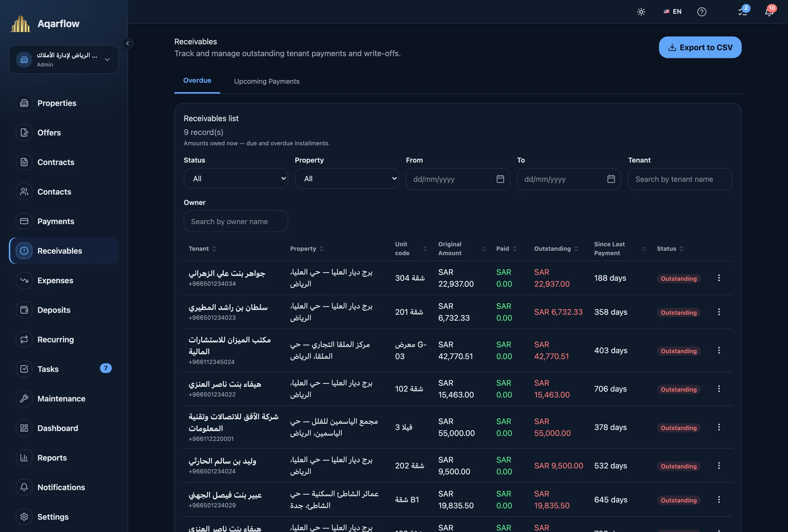788x532 pixels.
Task: Open the row actions for unit فيلا 3
Action: coord(719,427)
